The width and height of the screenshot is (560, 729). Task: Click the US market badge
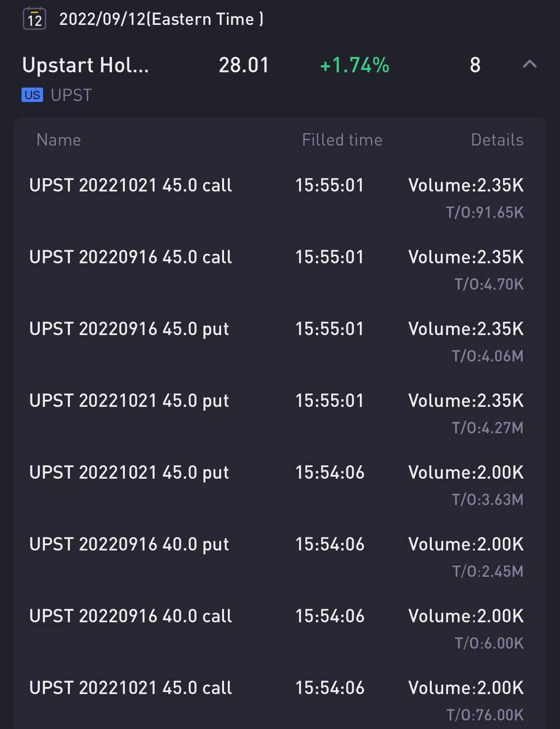32,95
